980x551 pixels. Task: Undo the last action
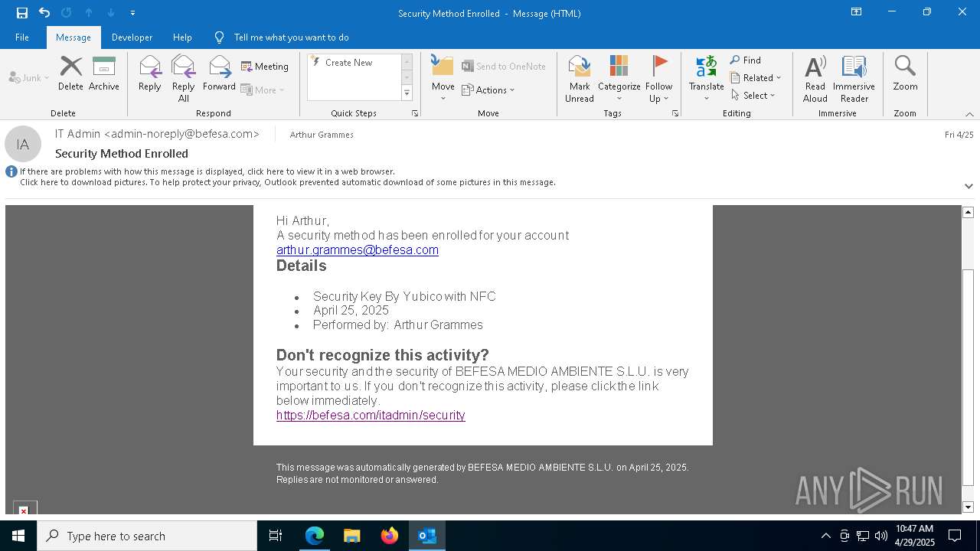pos(44,13)
